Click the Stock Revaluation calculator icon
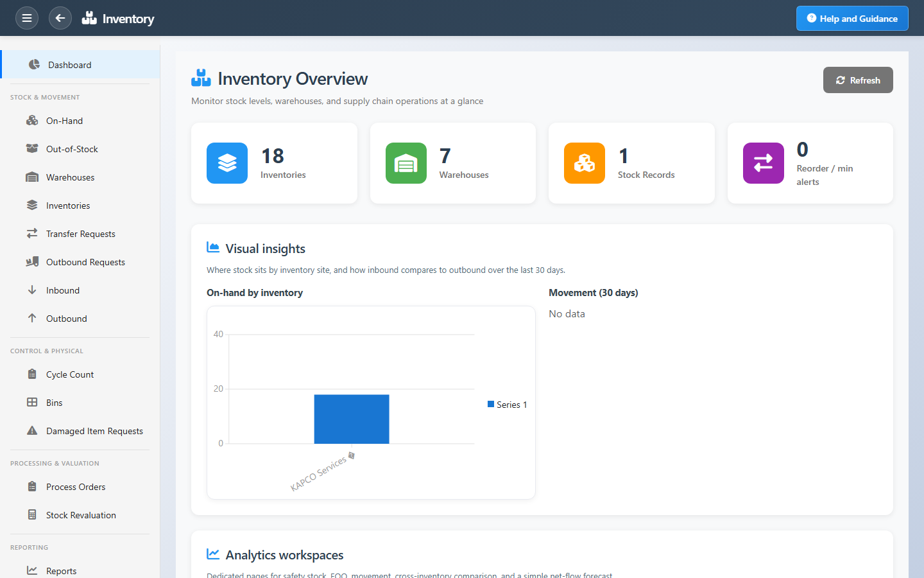This screenshot has width=924, height=578. click(32, 514)
